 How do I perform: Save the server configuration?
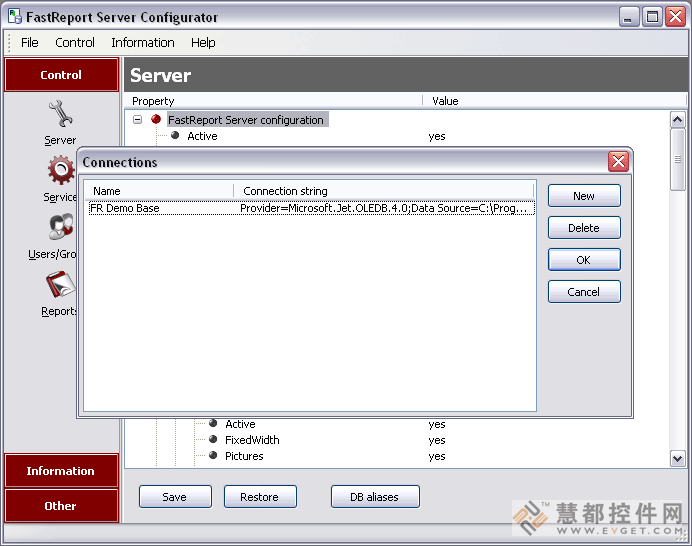tap(175, 497)
